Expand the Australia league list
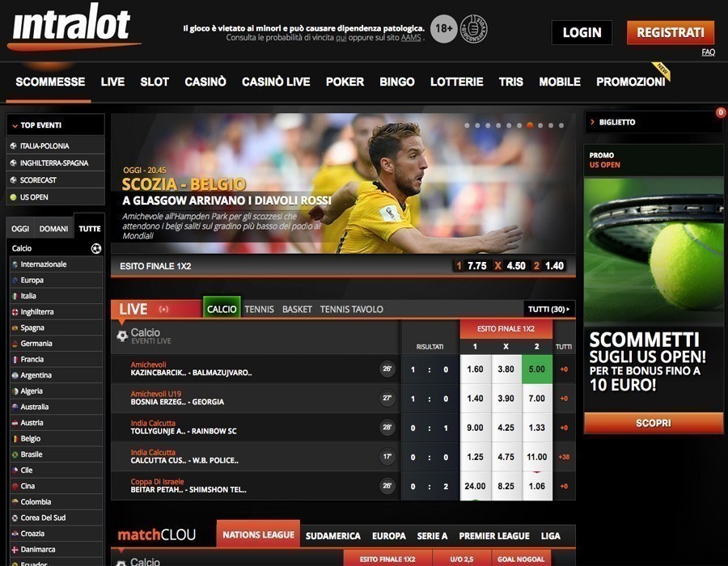This screenshot has height=566, width=728. [x=56, y=407]
